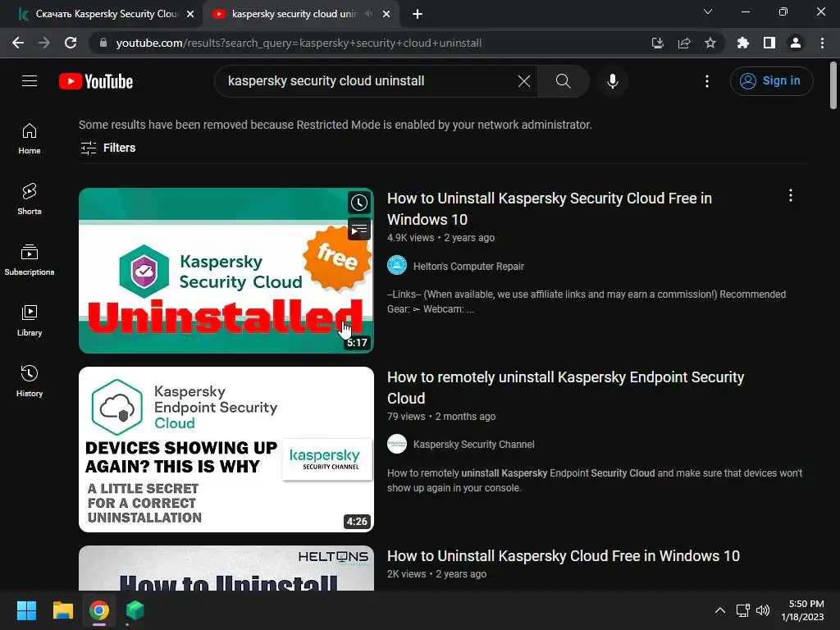Open Chrome profile icon
Image resolution: width=840 pixels, height=630 pixels.
click(x=796, y=43)
